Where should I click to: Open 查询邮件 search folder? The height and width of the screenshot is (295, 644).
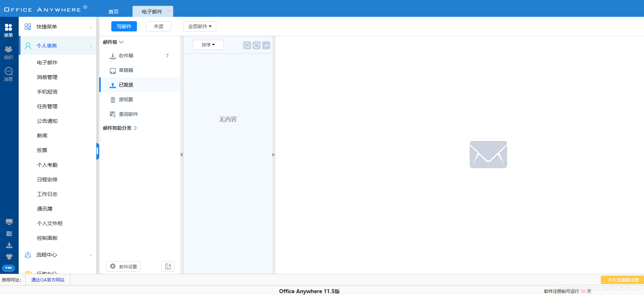[x=140, y=114]
